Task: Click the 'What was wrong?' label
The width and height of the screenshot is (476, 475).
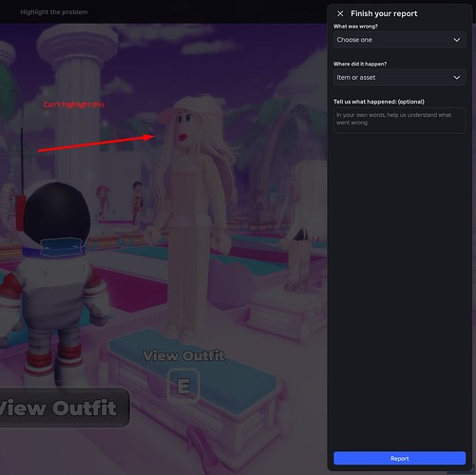Action: 355,27
